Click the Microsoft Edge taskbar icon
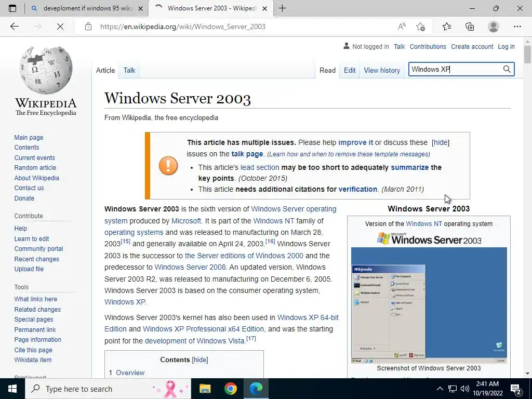The height and width of the screenshot is (399, 532). [256, 389]
